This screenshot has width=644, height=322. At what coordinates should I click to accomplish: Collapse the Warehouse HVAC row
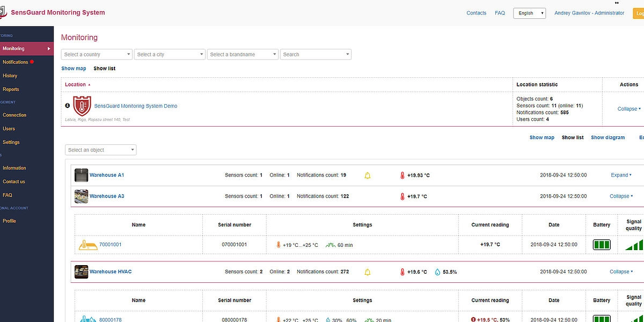621,272
